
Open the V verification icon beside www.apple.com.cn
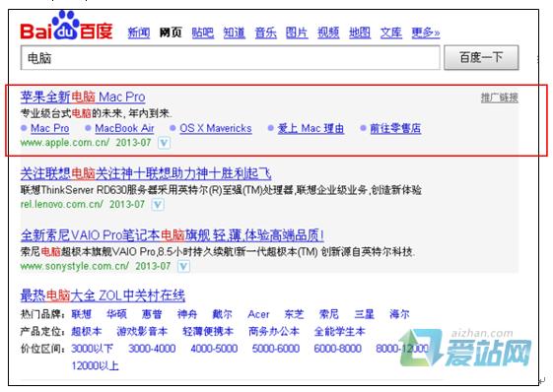[x=164, y=143]
